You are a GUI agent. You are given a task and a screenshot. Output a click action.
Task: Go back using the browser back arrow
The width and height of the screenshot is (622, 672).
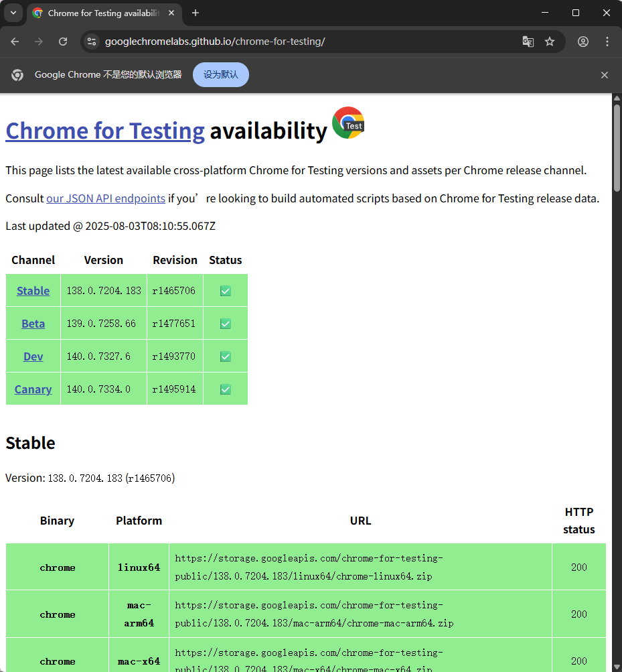(15, 42)
